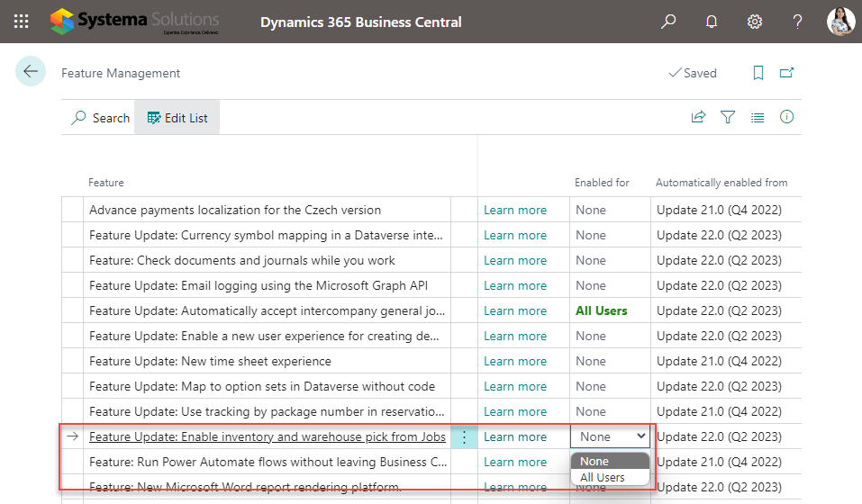Open the app launcher waffle icon
The height and width of the screenshot is (504, 862).
point(22,22)
